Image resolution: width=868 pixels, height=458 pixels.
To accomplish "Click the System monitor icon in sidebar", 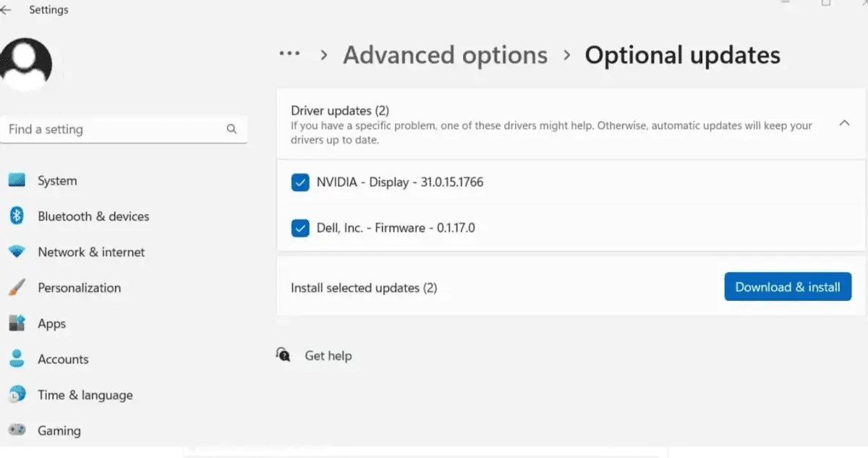I will (x=17, y=181).
